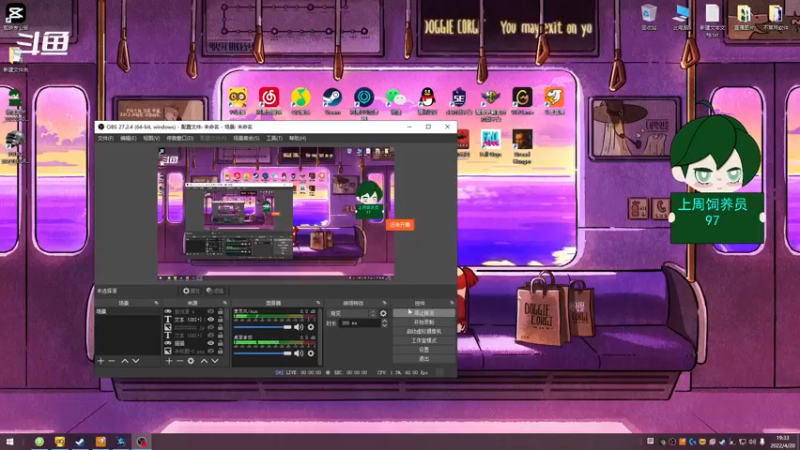The height and width of the screenshot is (450, 800).
Task: Click the source filters button
Action: (215, 291)
